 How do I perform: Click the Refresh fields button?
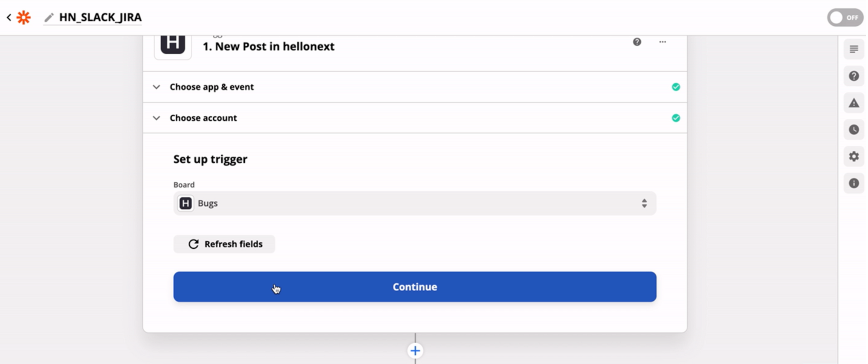coord(224,244)
